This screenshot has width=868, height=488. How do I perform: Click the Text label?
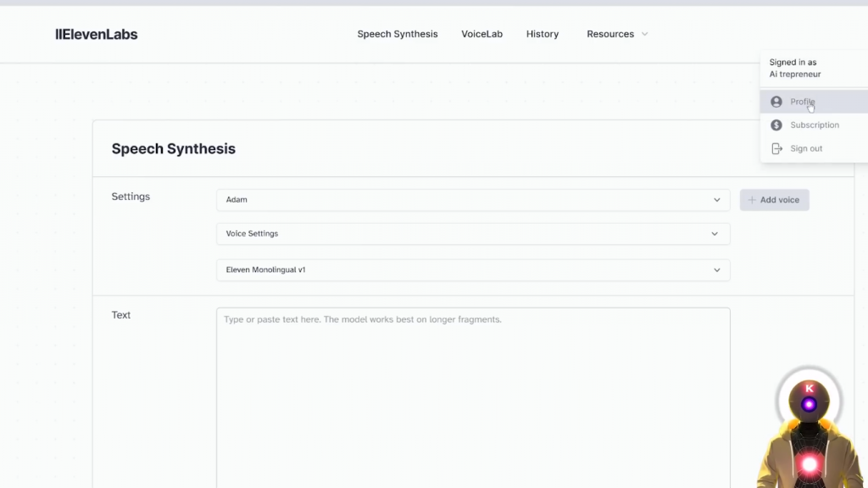tap(120, 315)
